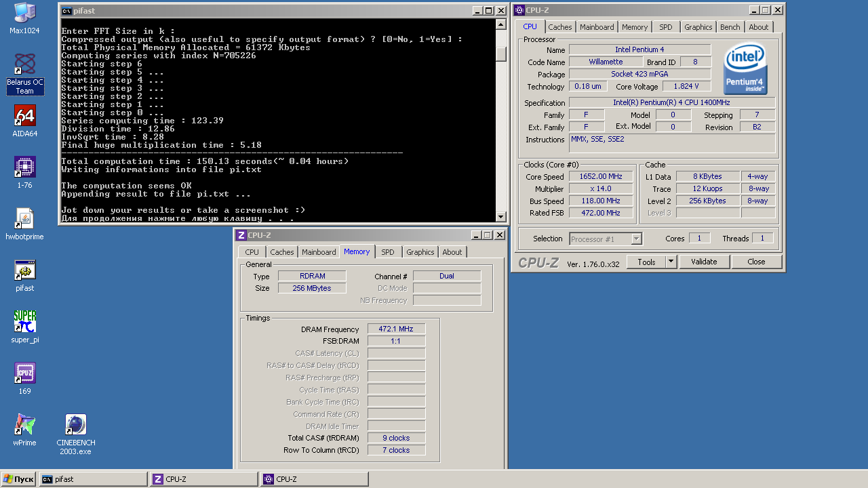The height and width of the screenshot is (488, 868).
Task: Activate the second CPU-Z taskbar button
Action: 315,479
